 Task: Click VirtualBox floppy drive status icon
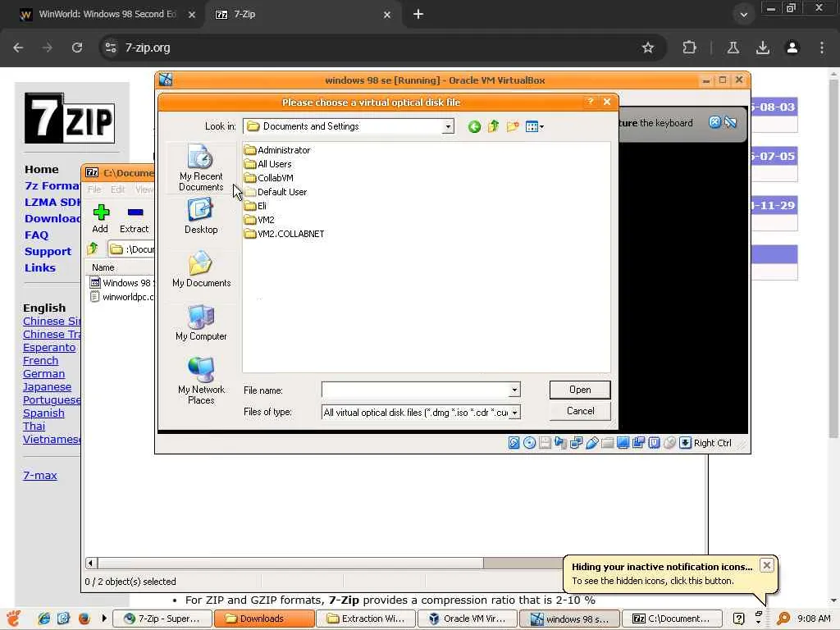point(545,442)
